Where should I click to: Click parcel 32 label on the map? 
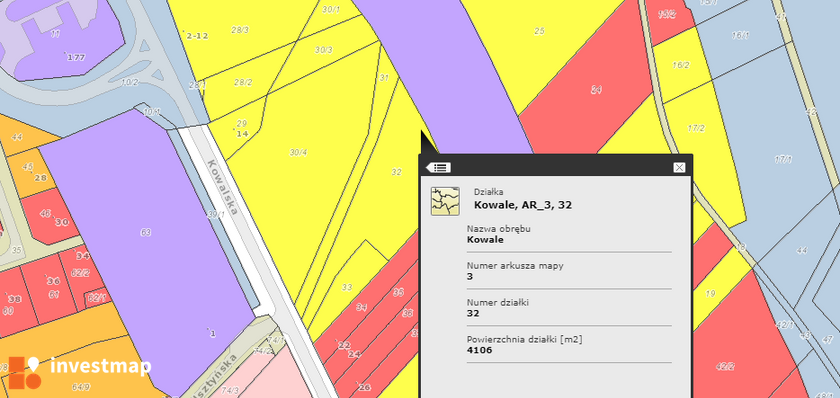(396, 172)
